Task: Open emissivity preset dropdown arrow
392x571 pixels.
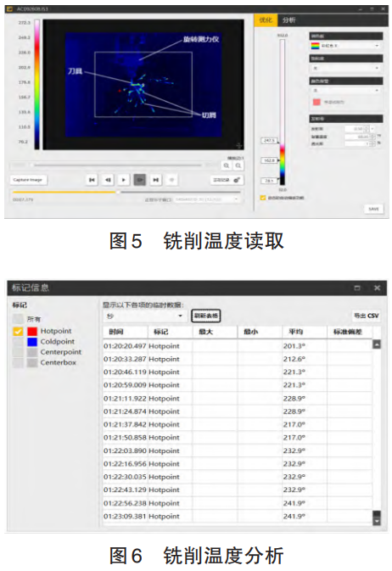Action: [372, 129]
